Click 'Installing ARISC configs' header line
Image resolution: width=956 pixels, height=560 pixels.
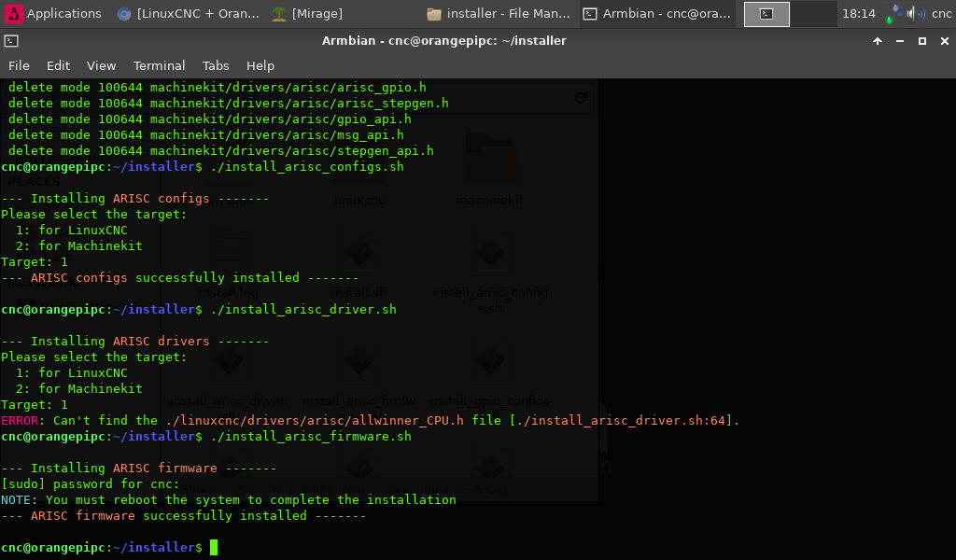coord(134,199)
